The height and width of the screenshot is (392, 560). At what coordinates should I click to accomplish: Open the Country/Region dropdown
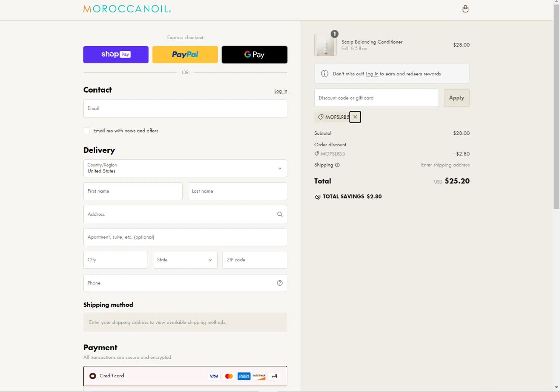185,168
